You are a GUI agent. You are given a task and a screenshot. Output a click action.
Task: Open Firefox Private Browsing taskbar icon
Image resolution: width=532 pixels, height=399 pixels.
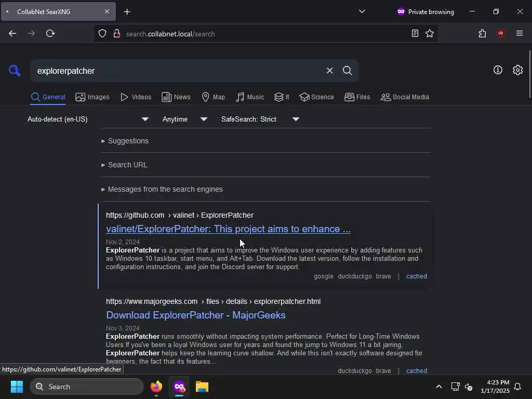[x=179, y=387]
